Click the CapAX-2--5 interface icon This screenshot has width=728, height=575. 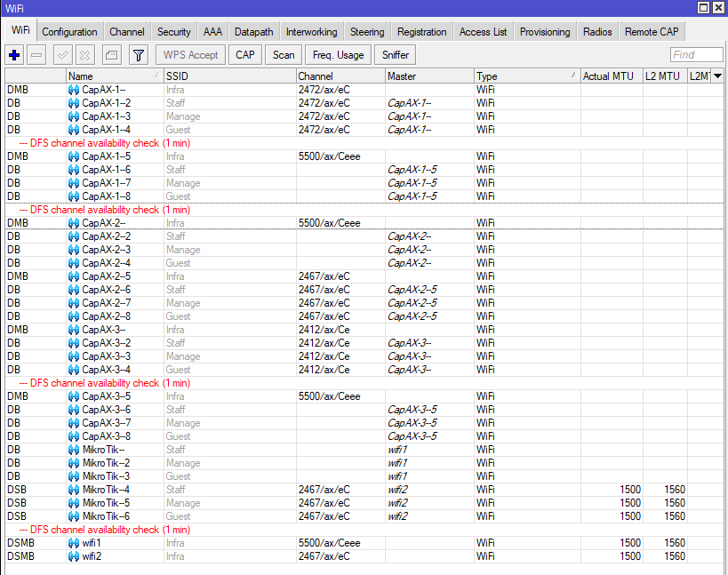tap(74, 276)
